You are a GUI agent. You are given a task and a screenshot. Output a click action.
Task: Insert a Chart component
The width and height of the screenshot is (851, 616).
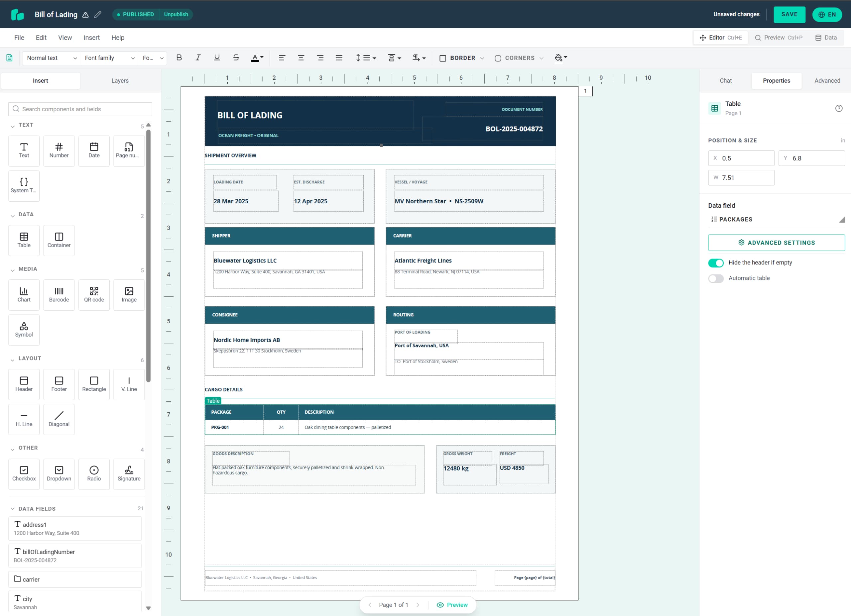point(24,295)
